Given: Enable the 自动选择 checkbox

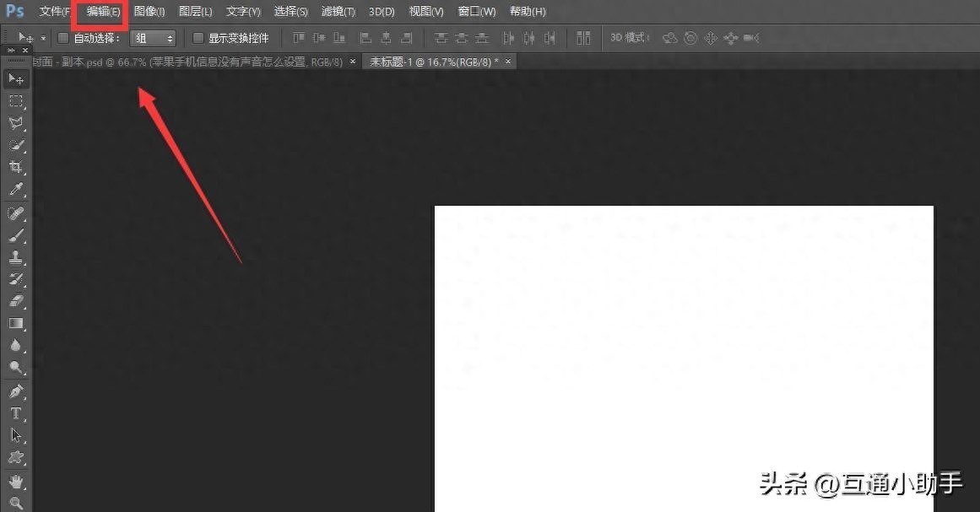Looking at the screenshot, I should (63, 38).
